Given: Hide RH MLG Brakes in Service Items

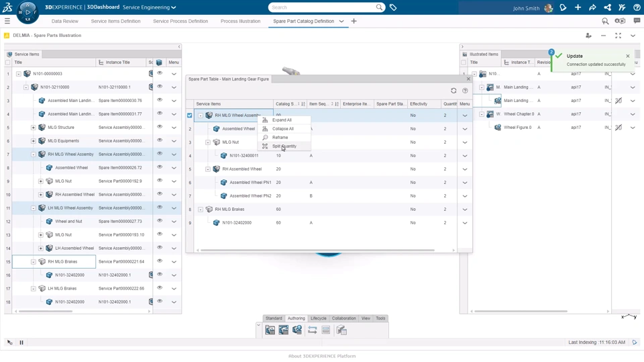Looking at the screenshot, I should [160, 261].
